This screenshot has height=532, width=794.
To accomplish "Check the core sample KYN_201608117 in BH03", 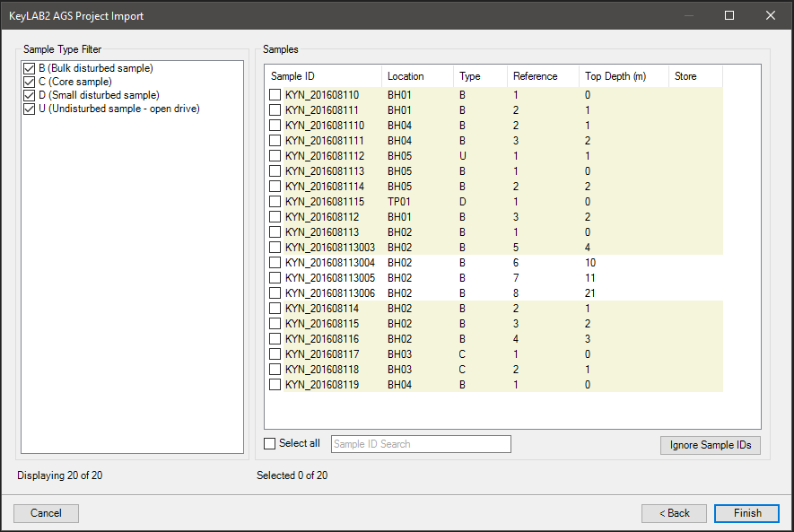I will (275, 353).
